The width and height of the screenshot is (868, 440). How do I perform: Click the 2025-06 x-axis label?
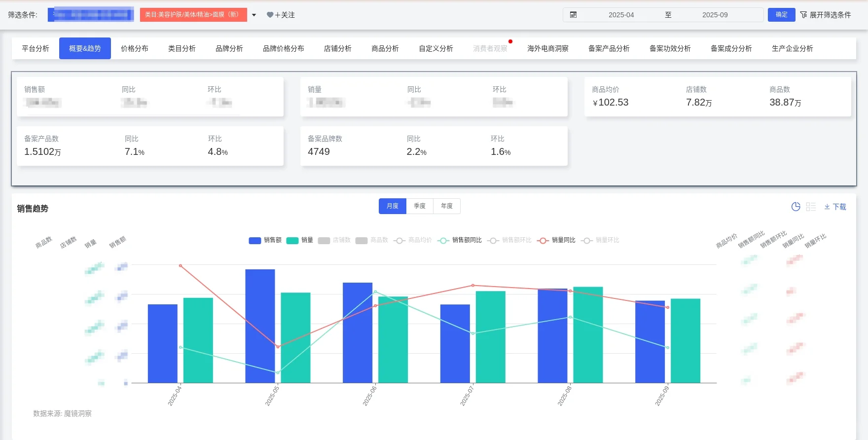pyautogui.click(x=369, y=396)
